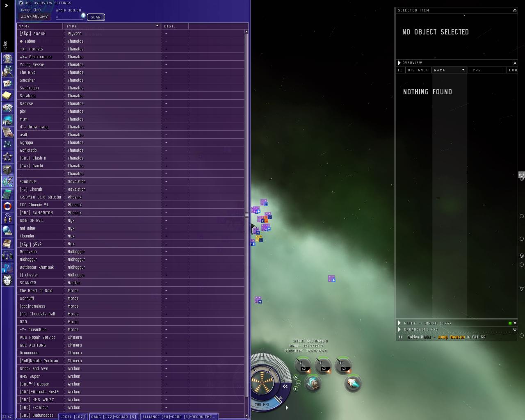Click the HUD triangle menu arrow
Viewport: 525px width, 420px height.
287,407
